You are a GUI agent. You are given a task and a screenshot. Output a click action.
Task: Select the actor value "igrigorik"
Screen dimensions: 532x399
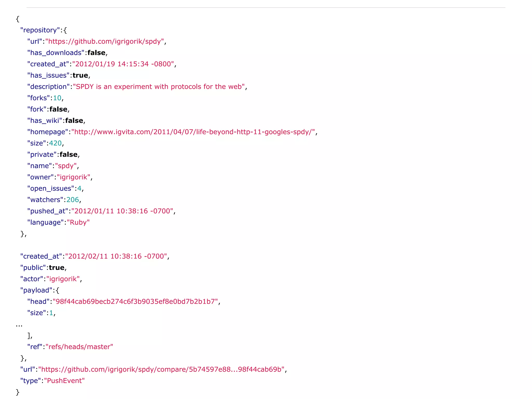click(x=63, y=279)
